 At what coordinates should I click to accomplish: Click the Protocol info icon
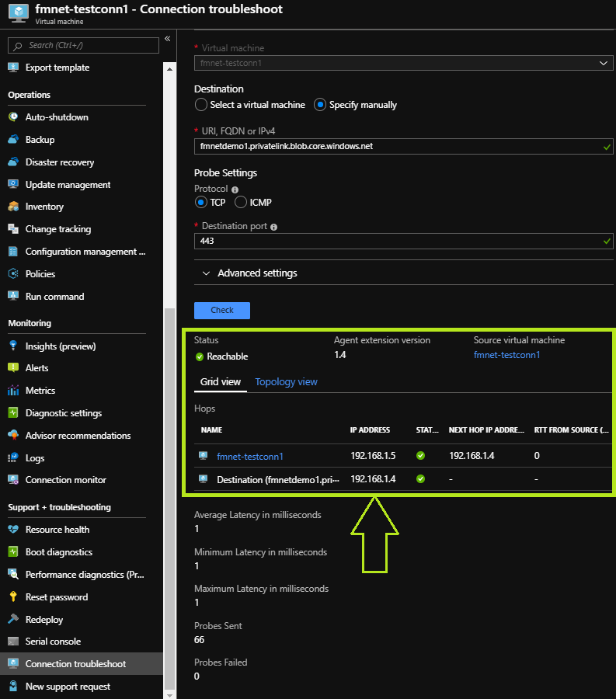click(235, 190)
